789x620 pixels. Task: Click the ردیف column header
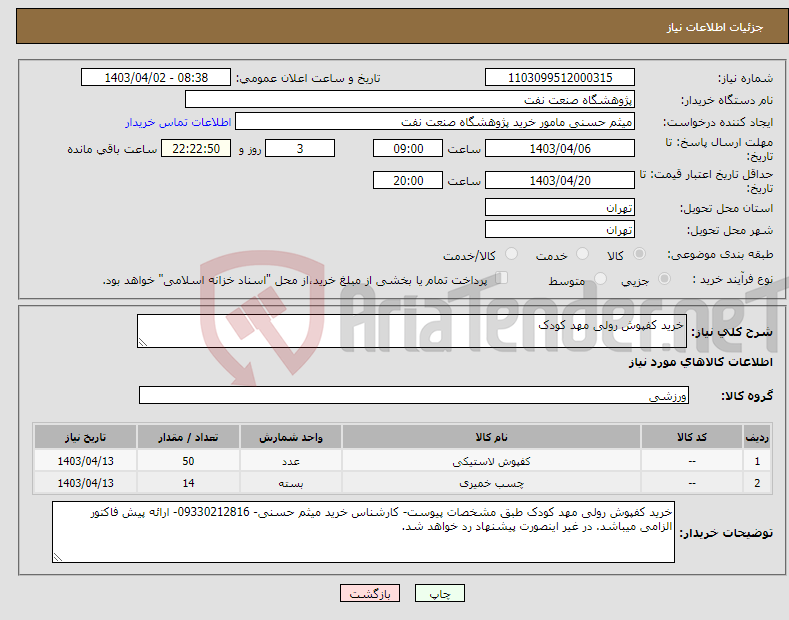(757, 437)
